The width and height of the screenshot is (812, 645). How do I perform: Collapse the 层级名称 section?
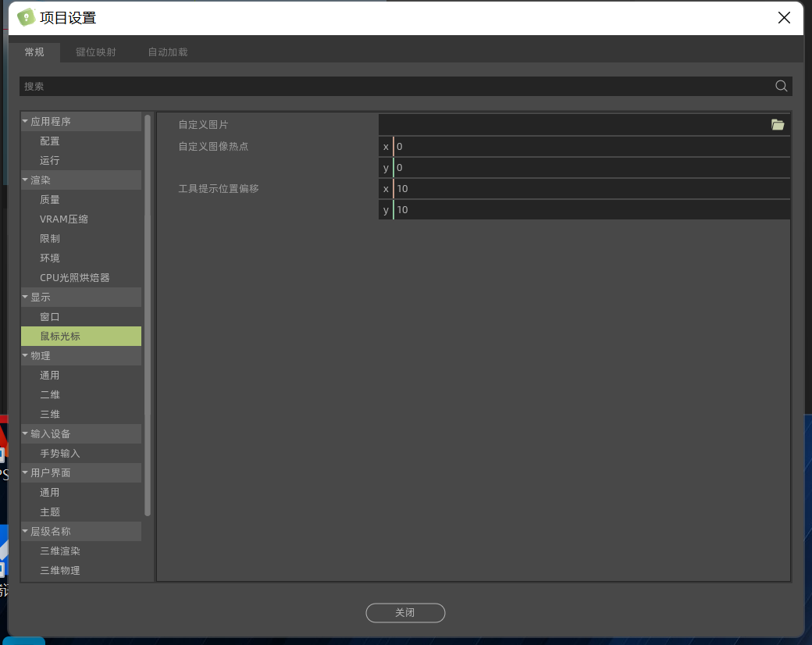pyautogui.click(x=25, y=531)
